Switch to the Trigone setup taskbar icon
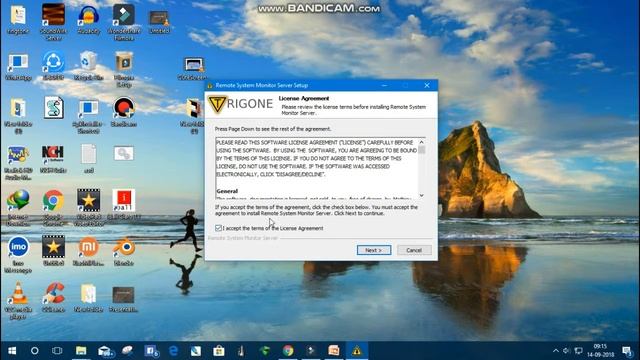The width and height of the screenshot is (640, 360). (357, 351)
